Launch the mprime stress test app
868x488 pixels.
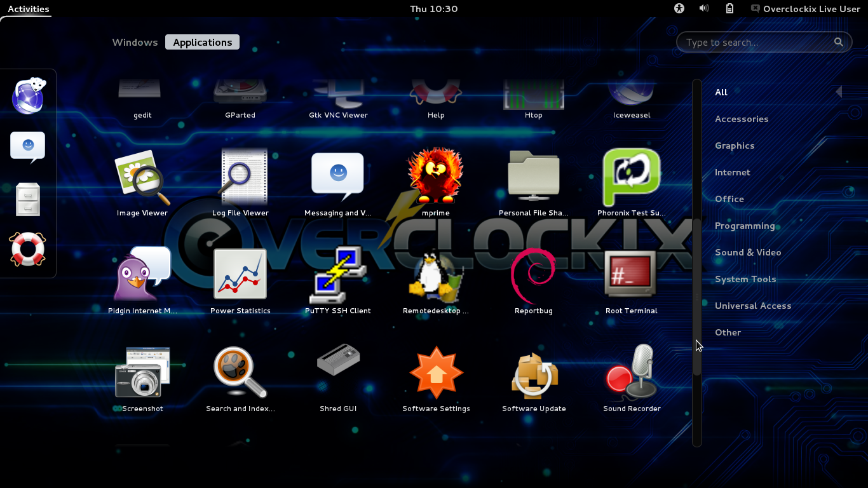[436, 183]
